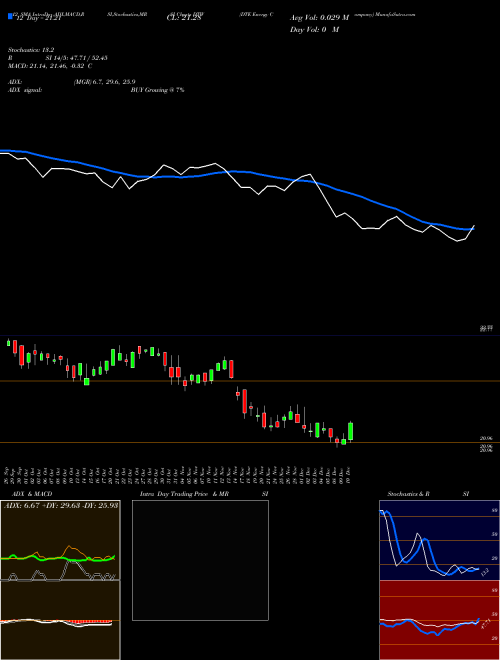
Task: Click the 'BUY Growing @ 7%' signal text
Action: point(157,90)
